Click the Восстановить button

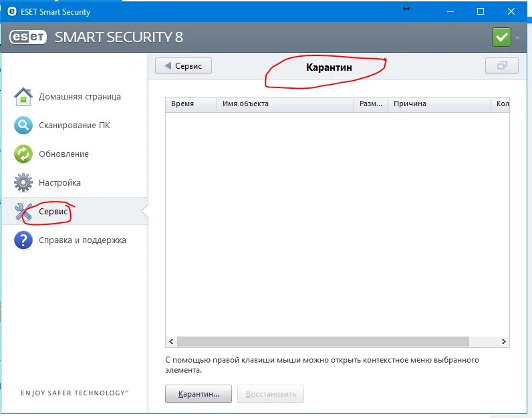(x=271, y=394)
